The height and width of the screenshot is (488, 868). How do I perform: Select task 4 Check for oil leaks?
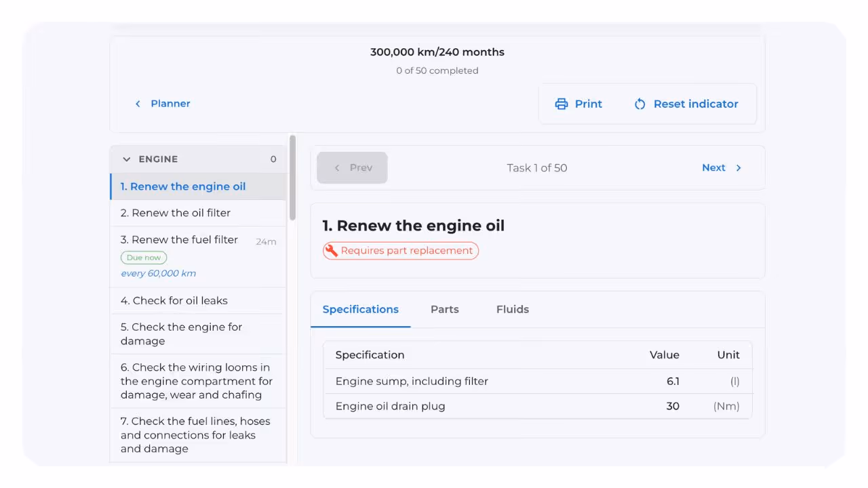(199, 301)
